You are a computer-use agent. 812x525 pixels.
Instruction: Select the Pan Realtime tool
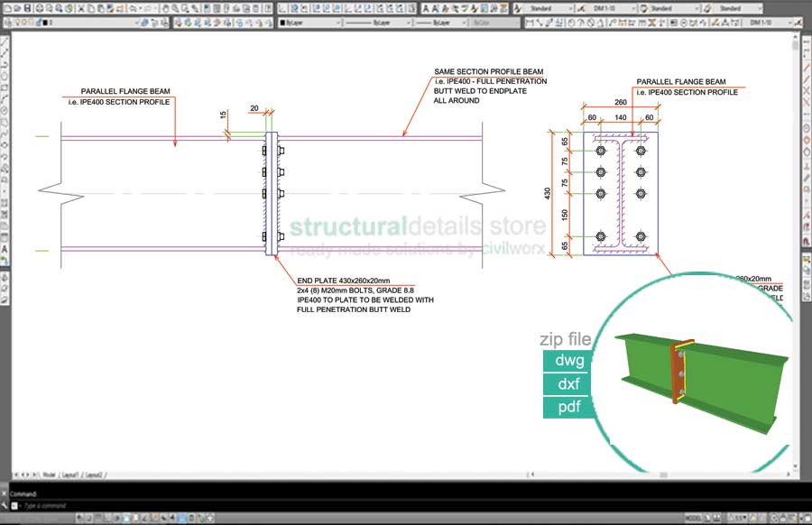point(165,7)
